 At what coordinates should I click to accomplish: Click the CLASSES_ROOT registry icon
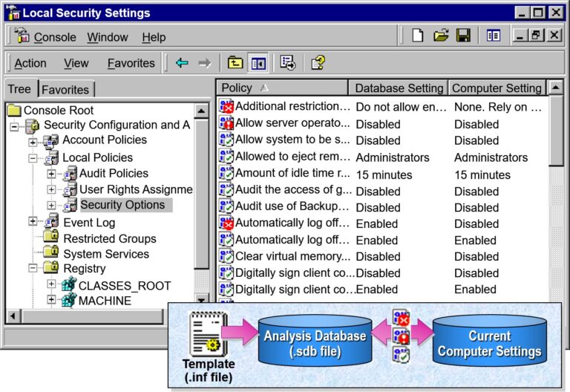68,284
